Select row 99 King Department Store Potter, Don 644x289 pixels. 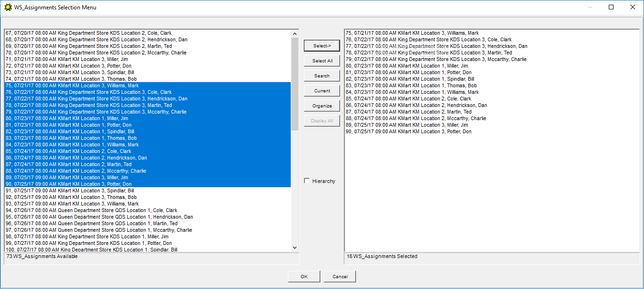147,243
